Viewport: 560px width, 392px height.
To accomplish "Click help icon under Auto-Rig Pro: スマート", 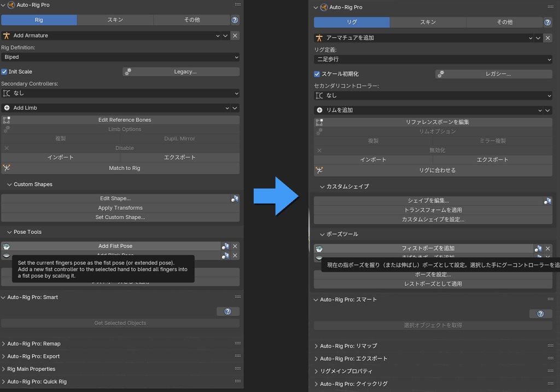I will [x=540, y=314].
